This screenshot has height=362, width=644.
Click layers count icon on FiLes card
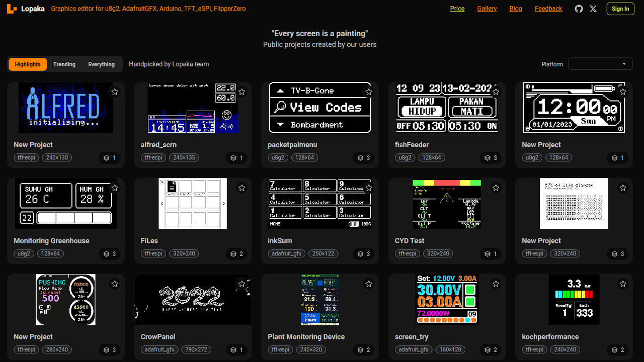pyautogui.click(x=233, y=254)
